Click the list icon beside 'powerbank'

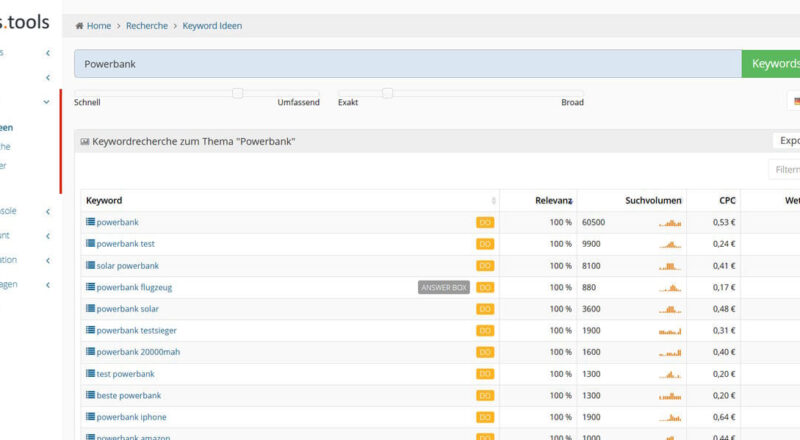[90, 222]
